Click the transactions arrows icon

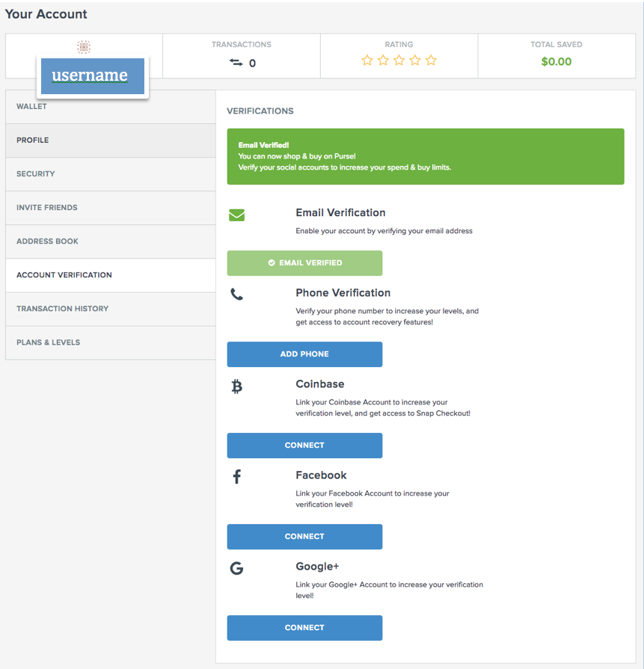pos(236,63)
